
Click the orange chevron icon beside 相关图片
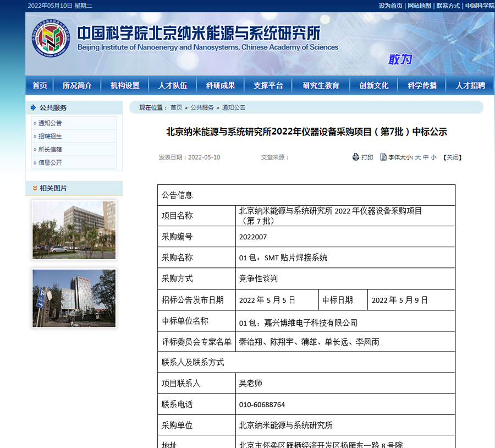(35, 188)
